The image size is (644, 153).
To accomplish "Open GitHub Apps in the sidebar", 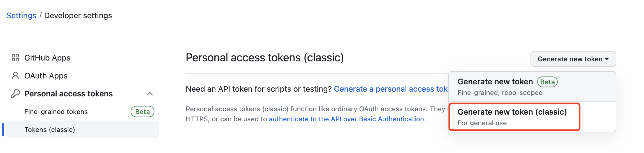I will coord(47,58).
